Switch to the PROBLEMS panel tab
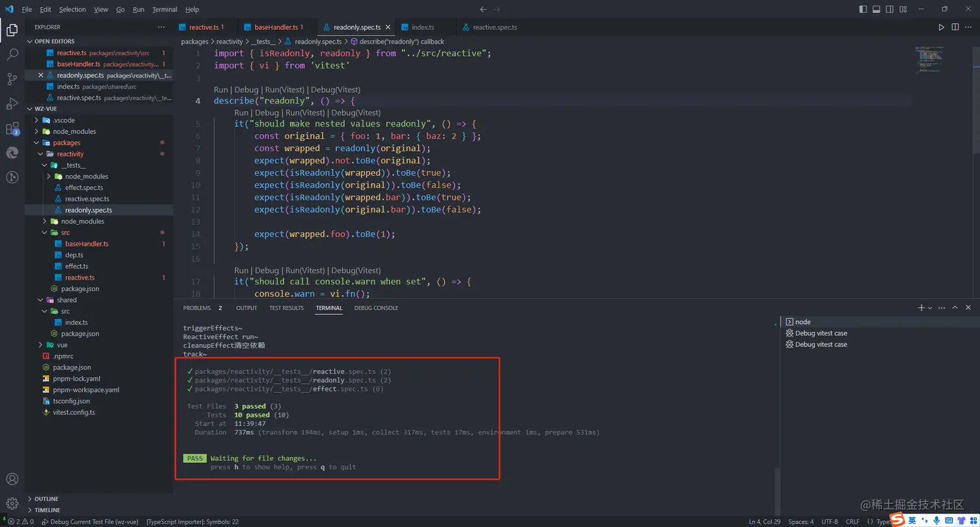This screenshot has height=527, width=980. tap(202, 308)
